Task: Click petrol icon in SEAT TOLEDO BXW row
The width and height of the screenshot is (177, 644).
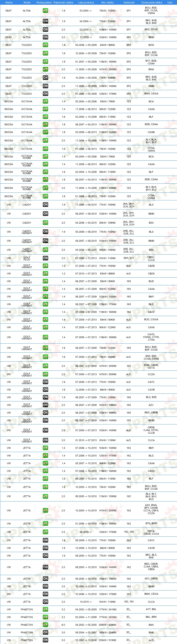Action: (x=45, y=45)
